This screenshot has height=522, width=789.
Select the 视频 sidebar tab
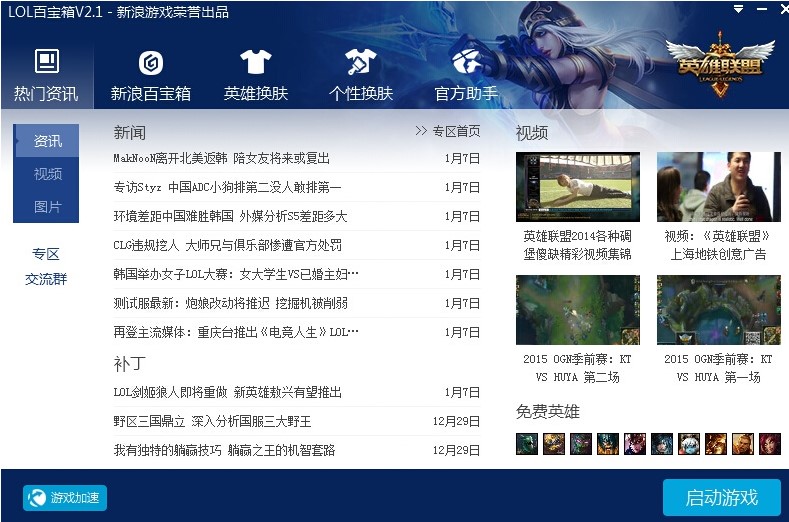coord(46,174)
